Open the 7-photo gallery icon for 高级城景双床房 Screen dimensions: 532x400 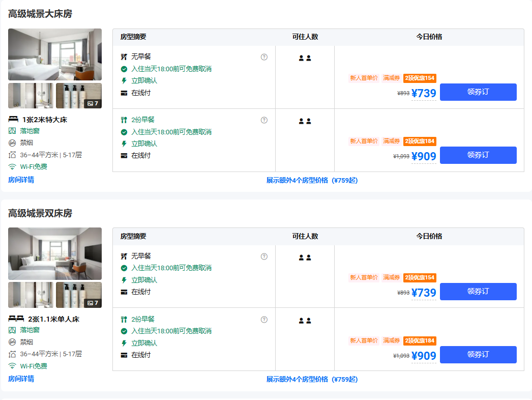[93, 303]
